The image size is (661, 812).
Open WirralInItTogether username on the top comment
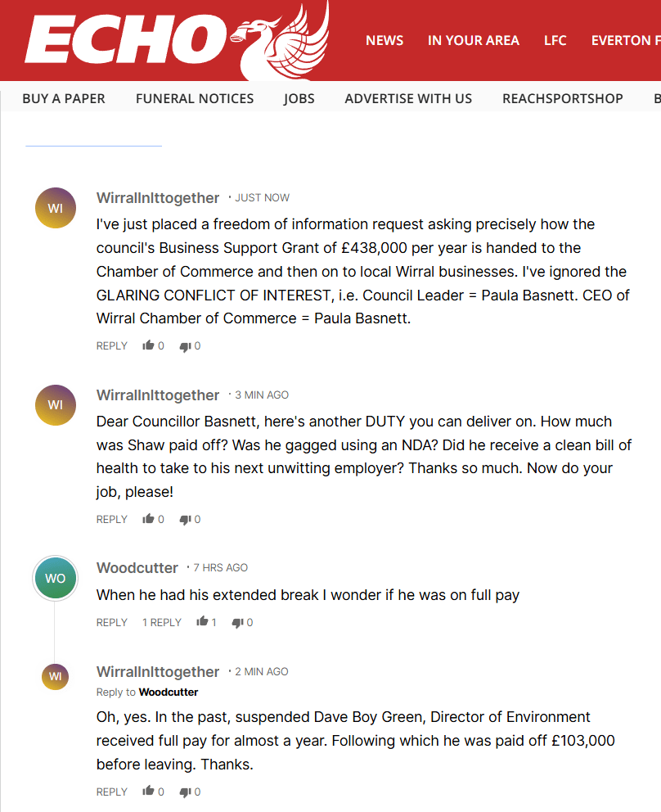click(158, 198)
